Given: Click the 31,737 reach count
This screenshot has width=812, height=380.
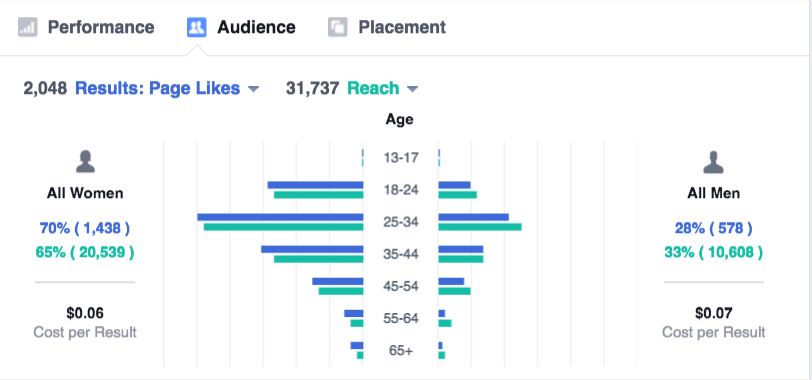Looking at the screenshot, I should tap(313, 89).
